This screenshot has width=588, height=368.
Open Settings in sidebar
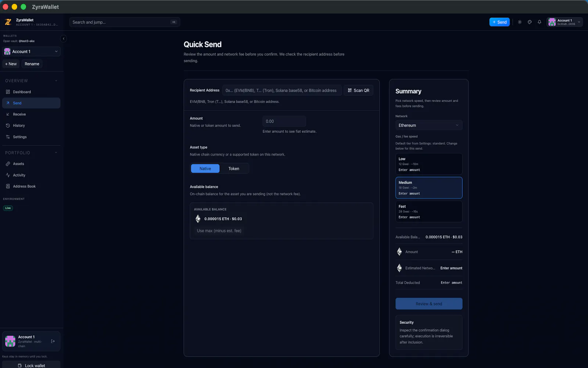coord(31,137)
